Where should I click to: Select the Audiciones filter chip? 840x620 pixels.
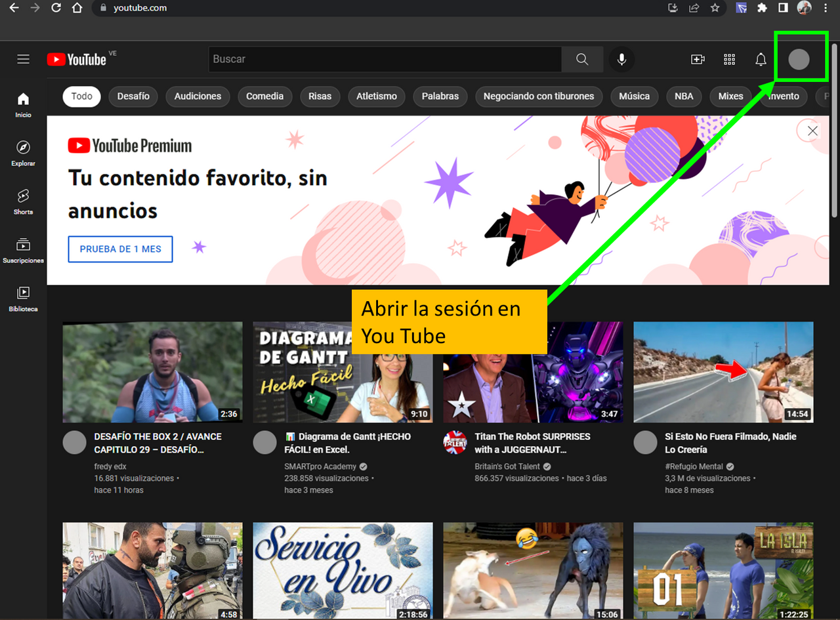pyautogui.click(x=198, y=96)
